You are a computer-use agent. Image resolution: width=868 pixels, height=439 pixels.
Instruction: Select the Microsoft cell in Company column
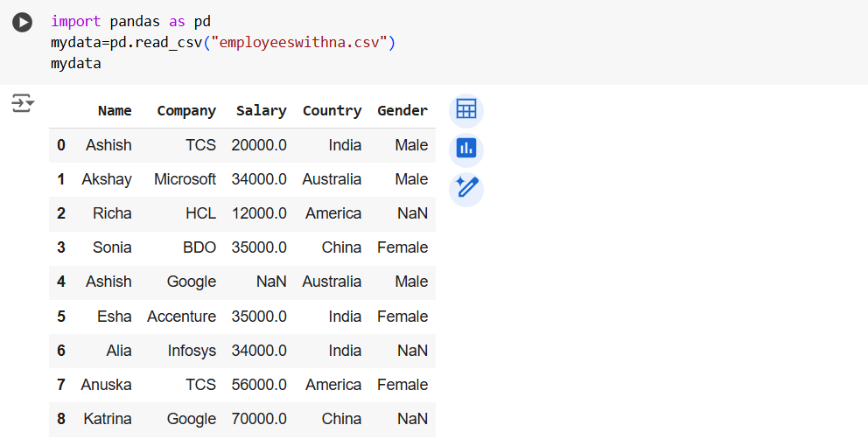pos(185,179)
